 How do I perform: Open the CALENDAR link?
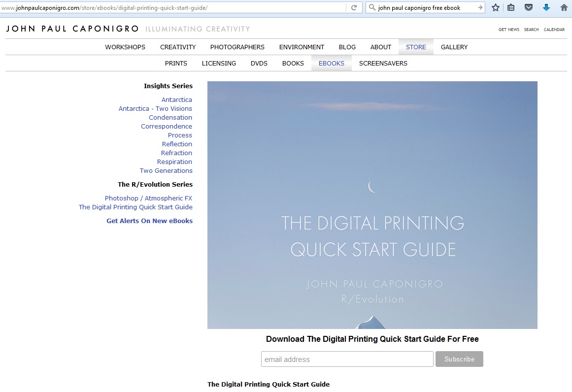pyautogui.click(x=554, y=30)
